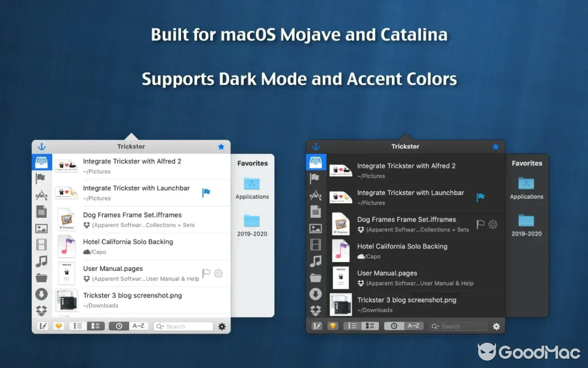Image resolution: width=588 pixels, height=368 pixels.
Task: Open the actions gear menu at bottom right
Action: pyautogui.click(x=222, y=326)
